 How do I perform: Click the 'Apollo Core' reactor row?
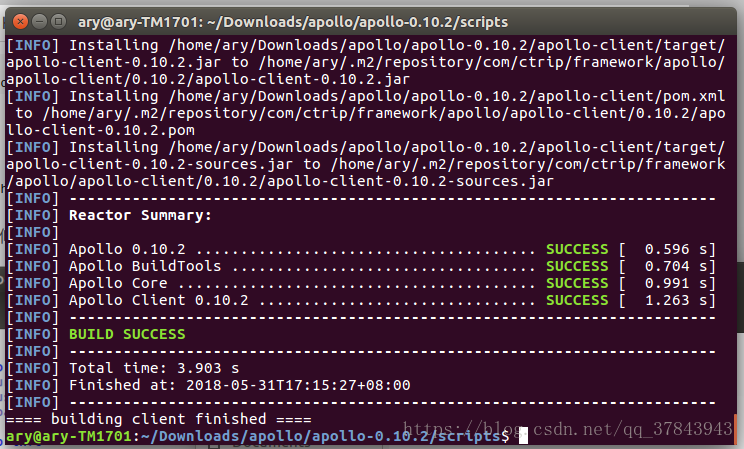pos(361,283)
